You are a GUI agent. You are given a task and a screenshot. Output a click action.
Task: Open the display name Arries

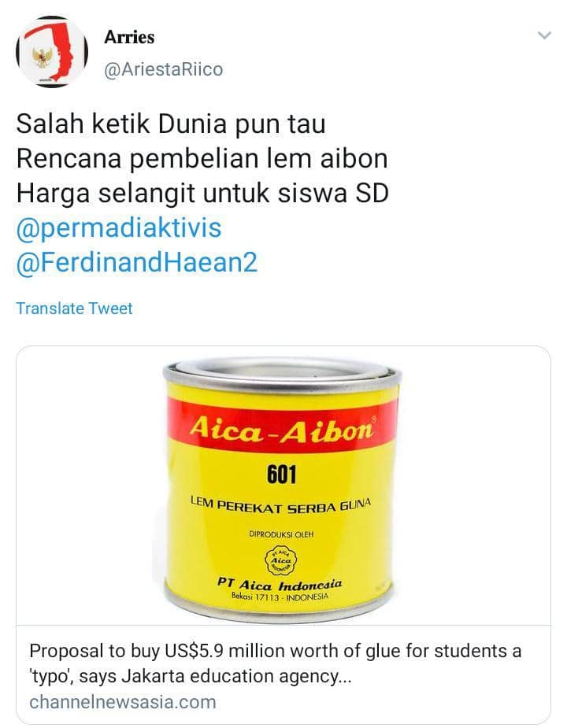(x=129, y=37)
